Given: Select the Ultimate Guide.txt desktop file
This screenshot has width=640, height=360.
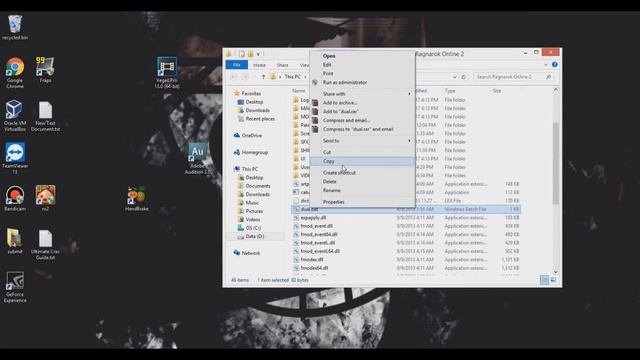Looking at the screenshot, I should click(45, 244).
